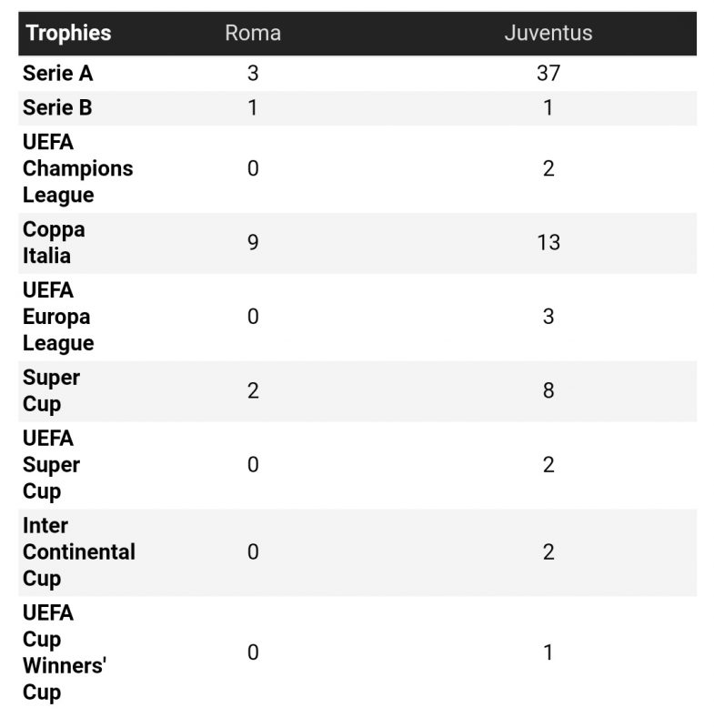Select Juventus's UEFA Cup Winners' Cup value

[x=548, y=652]
